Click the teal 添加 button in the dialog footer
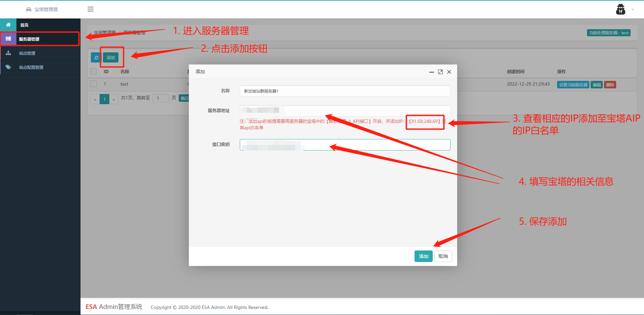This screenshot has width=644, height=315. pos(423,256)
